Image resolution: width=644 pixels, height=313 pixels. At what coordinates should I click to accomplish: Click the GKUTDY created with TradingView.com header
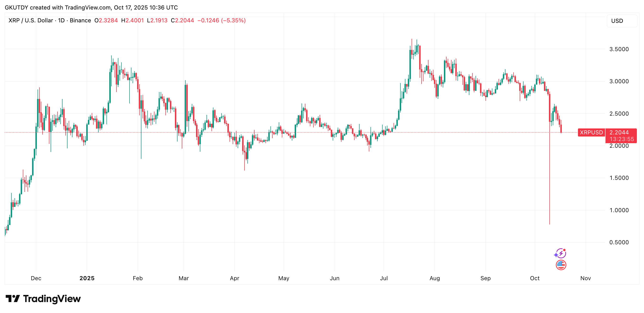[x=91, y=8]
